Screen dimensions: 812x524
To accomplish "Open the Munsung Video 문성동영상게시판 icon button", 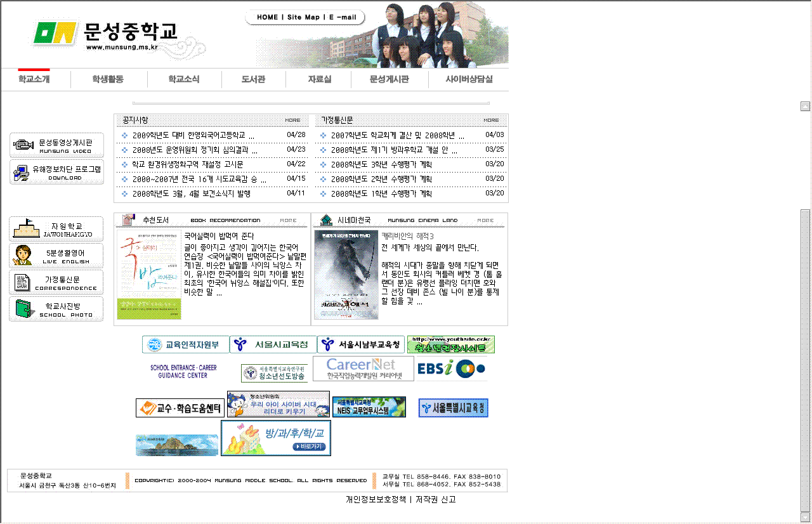I will 23,145.
